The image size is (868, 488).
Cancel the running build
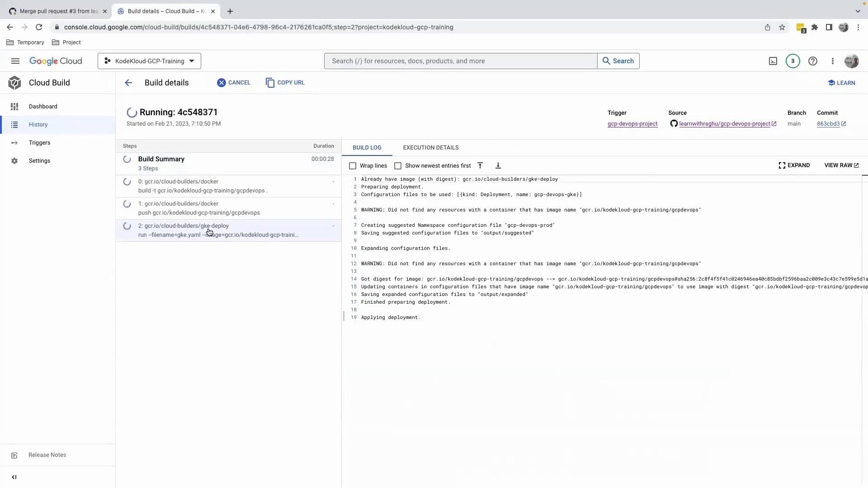234,83
